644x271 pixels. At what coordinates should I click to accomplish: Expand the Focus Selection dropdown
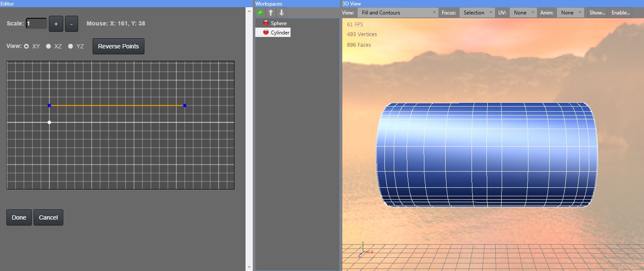(x=477, y=13)
